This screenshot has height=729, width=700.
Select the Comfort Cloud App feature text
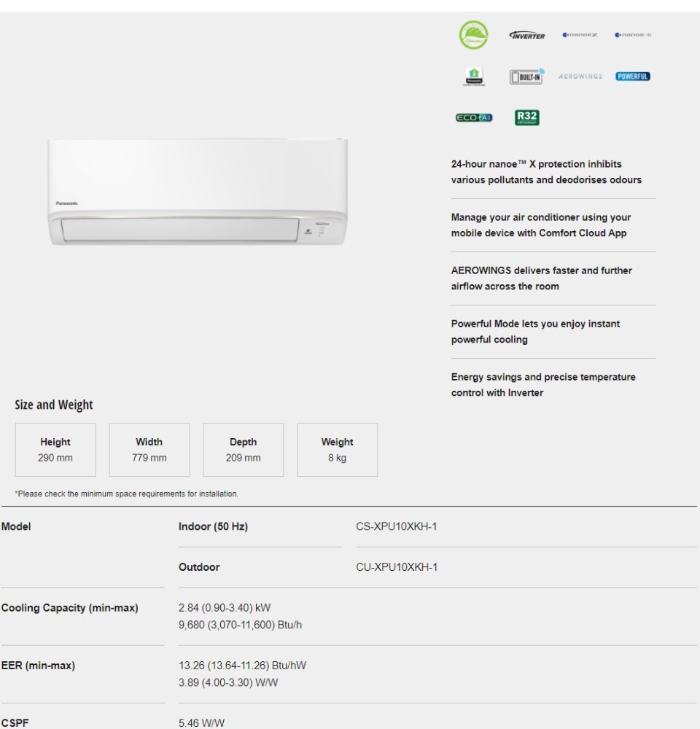click(541, 225)
